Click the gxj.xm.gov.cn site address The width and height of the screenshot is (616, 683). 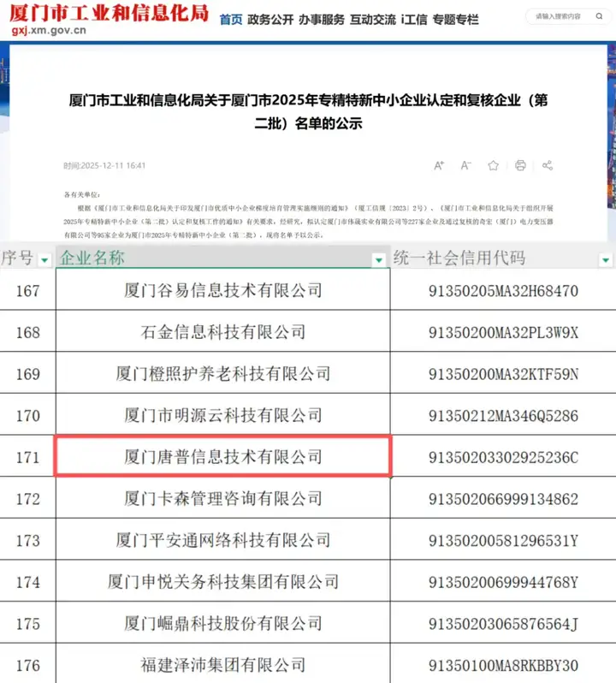pyautogui.click(x=49, y=31)
